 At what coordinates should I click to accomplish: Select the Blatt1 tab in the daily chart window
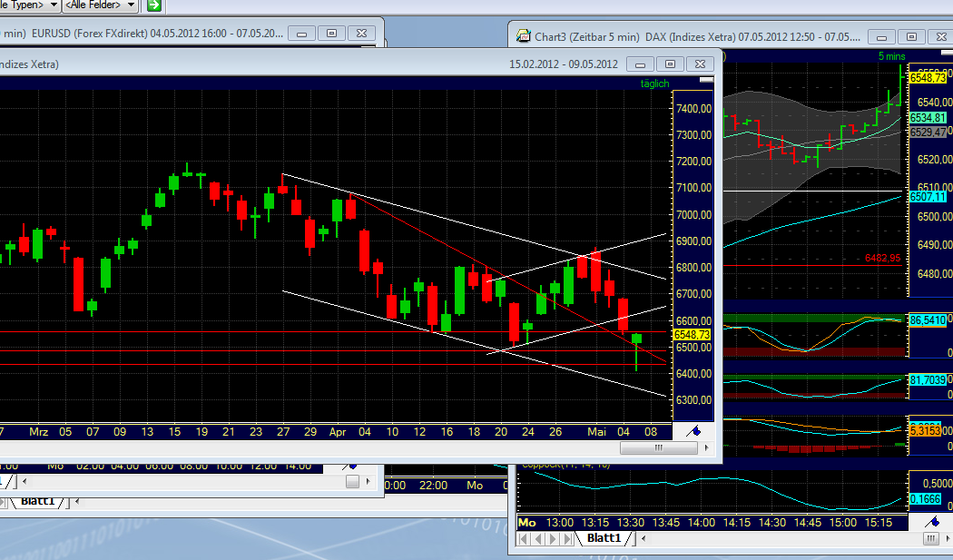[x=38, y=500]
